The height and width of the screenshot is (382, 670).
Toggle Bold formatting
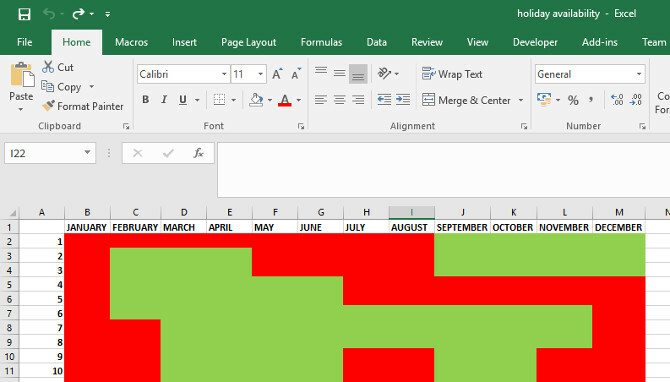point(146,100)
